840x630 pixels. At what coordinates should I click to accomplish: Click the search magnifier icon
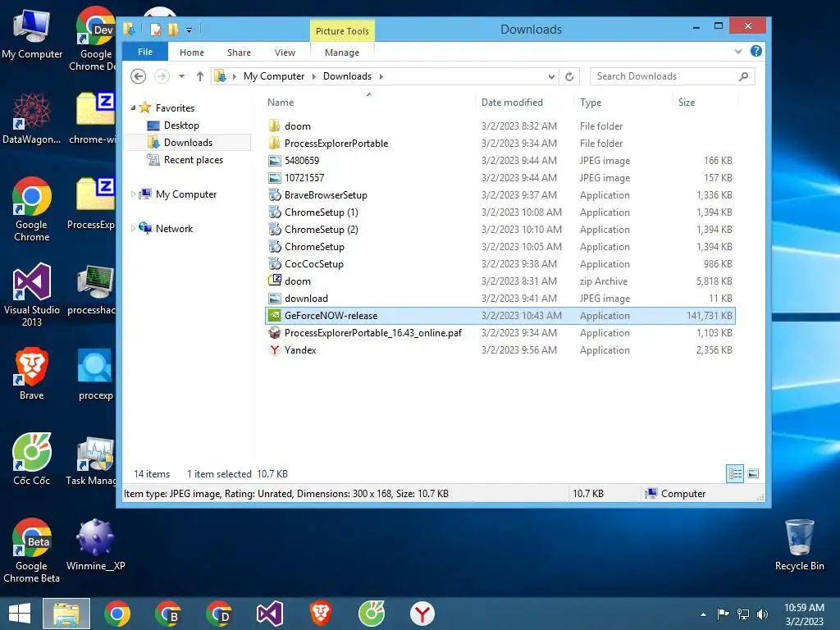(743, 76)
